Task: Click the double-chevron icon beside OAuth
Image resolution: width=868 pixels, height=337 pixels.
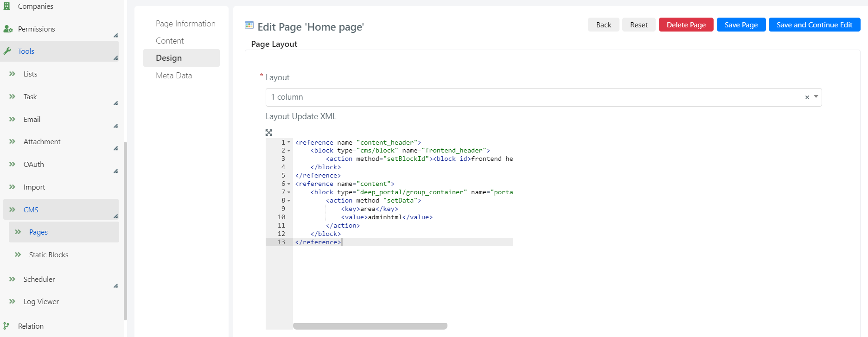Action: click(13, 164)
